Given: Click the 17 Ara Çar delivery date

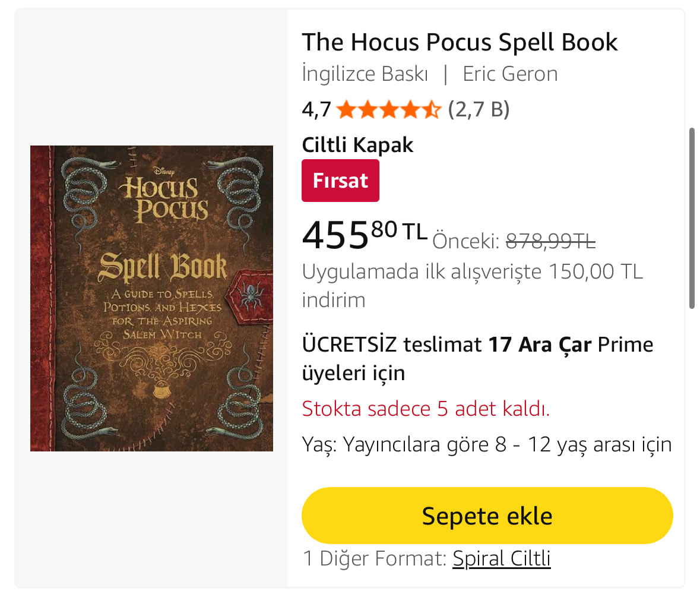Looking at the screenshot, I should [539, 345].
